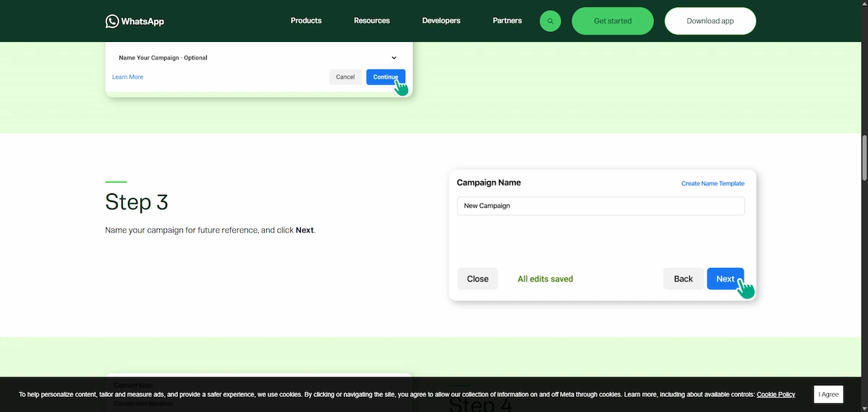Open the Cookie Policy link
The height and width of the screenshot is (412, 868).
(776, 395)
